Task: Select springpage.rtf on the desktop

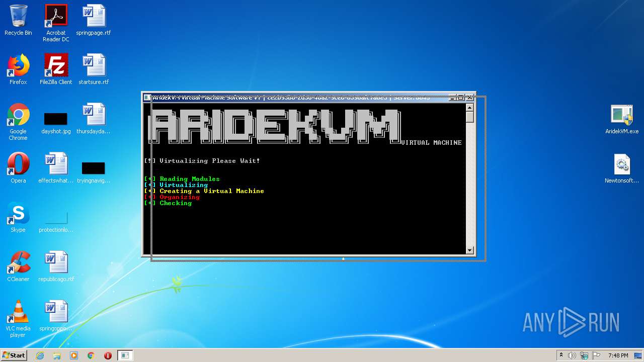Action: tap(94, 20)
